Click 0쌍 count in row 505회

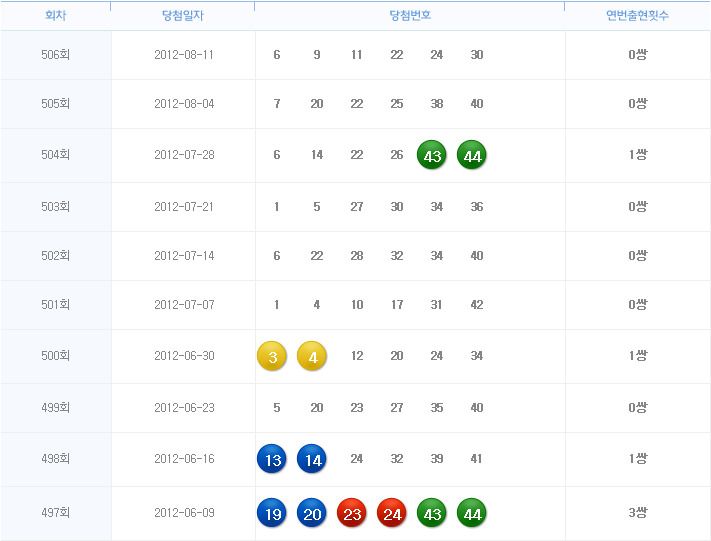638,104
